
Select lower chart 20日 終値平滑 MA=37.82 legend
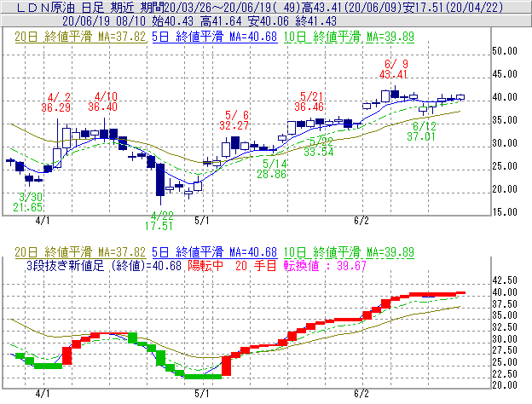tap(80, 252)
